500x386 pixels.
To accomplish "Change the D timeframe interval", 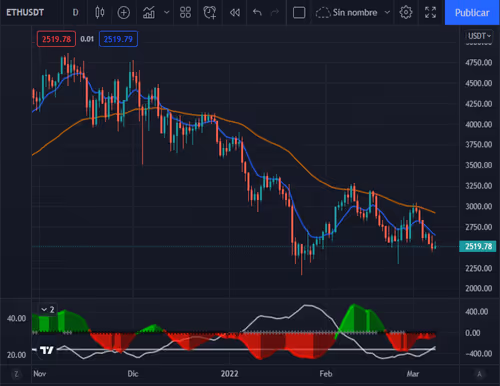I will 76,13.
